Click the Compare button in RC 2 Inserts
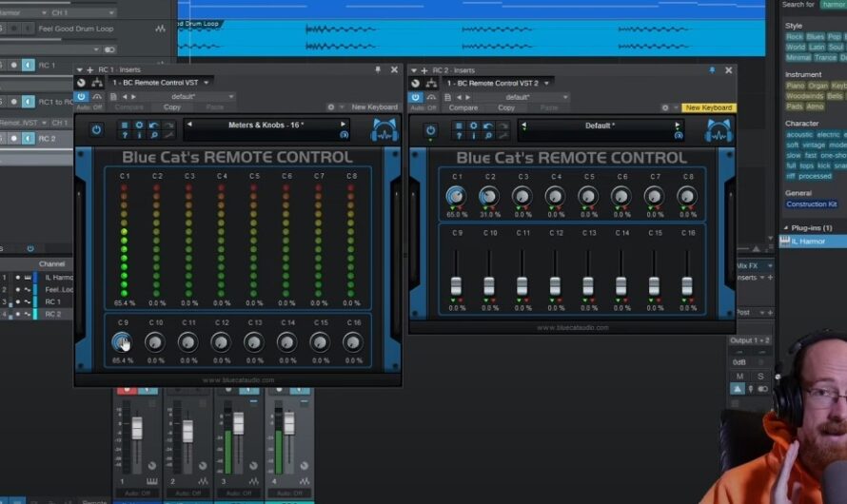Screen dimensions: 847x504 (463, 107)
